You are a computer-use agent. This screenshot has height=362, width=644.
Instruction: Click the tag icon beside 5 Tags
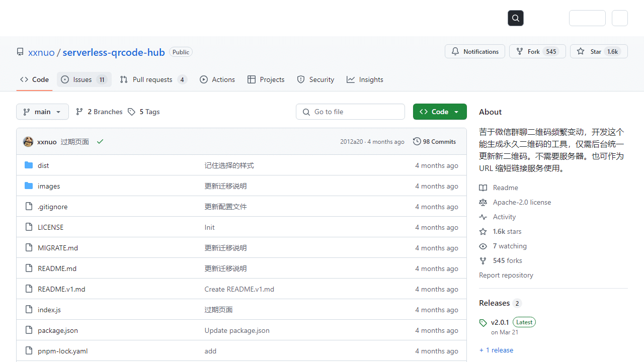pyautogui.click(x=131, y=112)
